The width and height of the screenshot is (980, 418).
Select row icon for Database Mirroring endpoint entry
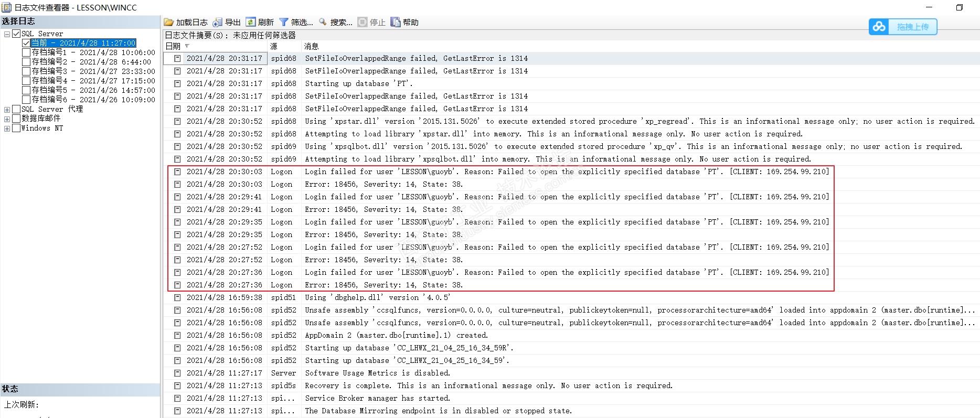[177, 411]
